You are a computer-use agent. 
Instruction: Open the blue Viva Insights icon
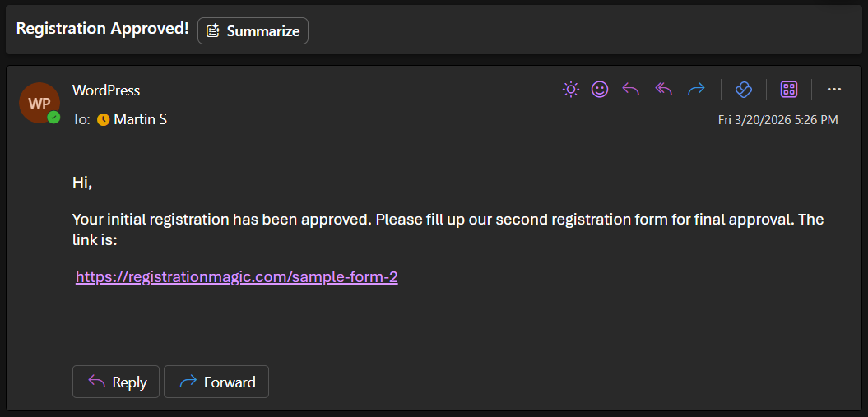[x=744, y=90]
